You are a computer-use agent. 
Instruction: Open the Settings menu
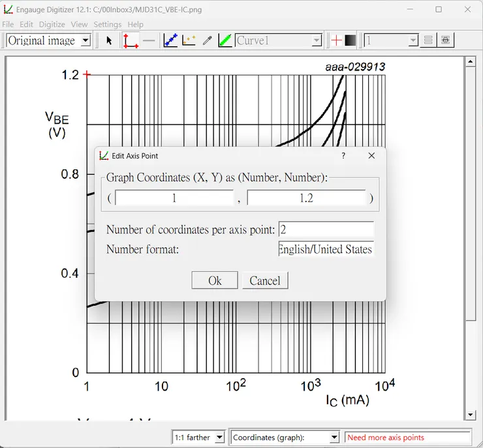click(107, 24)
